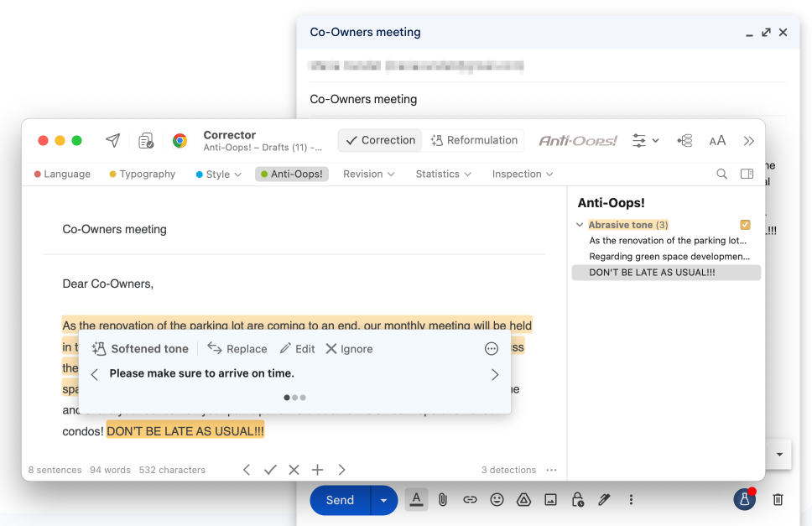Collapse the Abrasive tone group
The height and width of the screenshot is (526, 812).
tap(580, 225)
